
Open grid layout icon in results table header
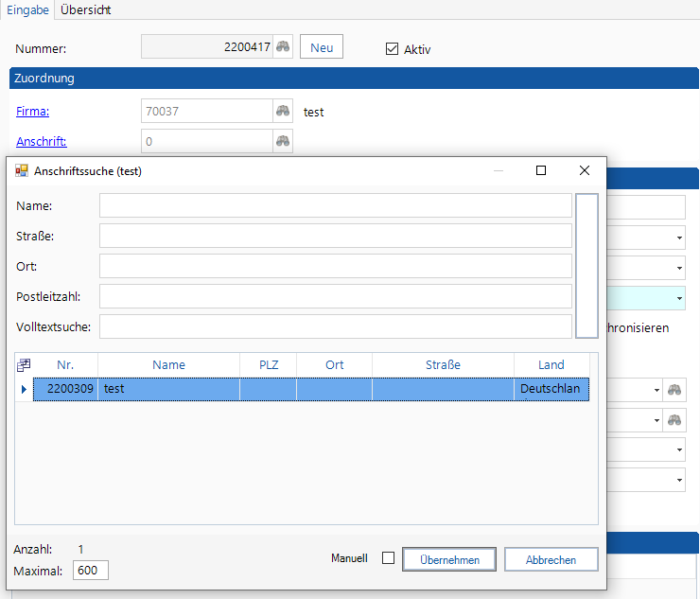click(24, 365)
